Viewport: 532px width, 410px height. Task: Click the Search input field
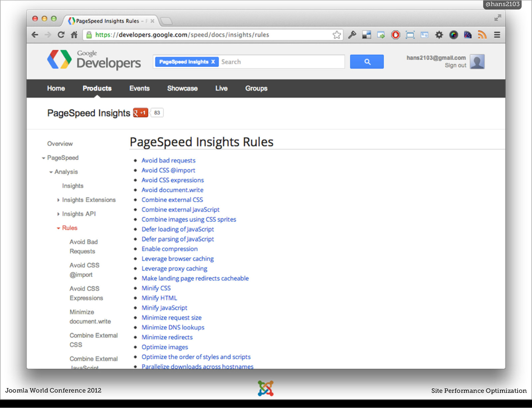point(282,62)
